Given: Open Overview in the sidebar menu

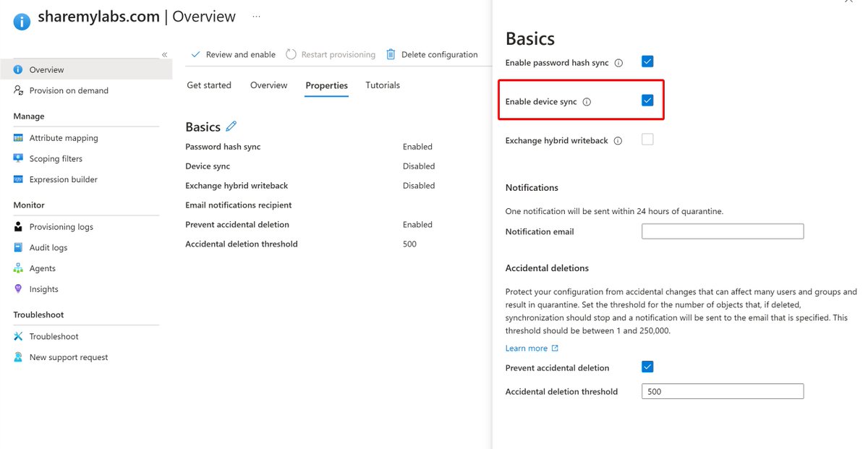Looking at the screenshot, I should (86, 70).
